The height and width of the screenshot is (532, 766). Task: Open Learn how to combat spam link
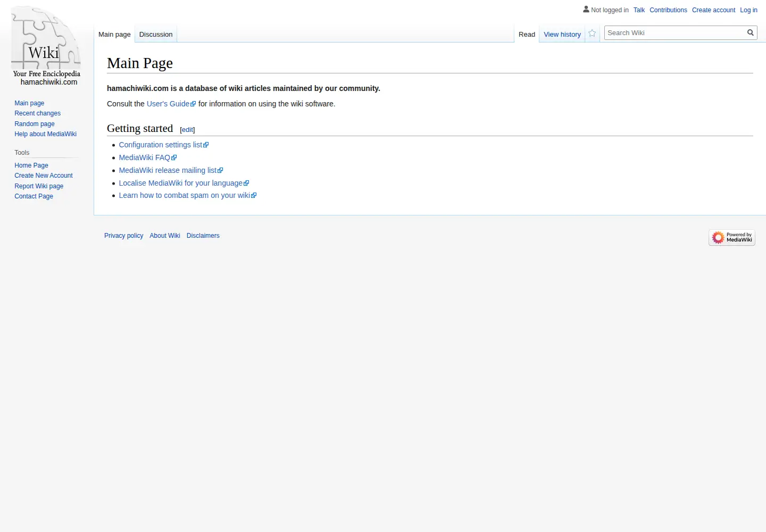(187, 195)
